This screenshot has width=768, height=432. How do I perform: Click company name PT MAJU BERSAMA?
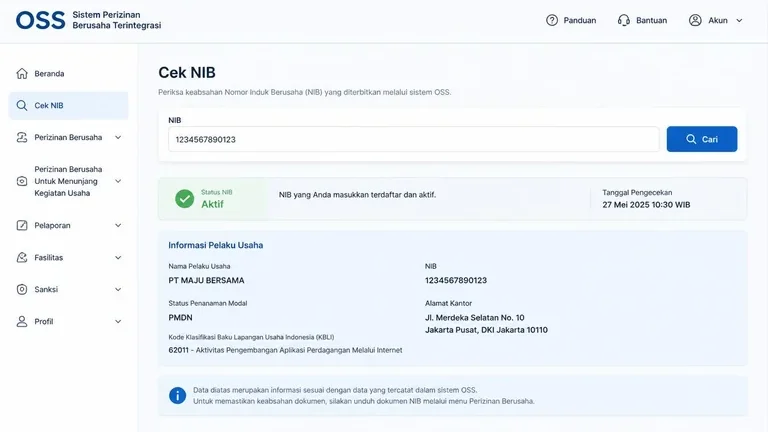click(x=206, y=280)
